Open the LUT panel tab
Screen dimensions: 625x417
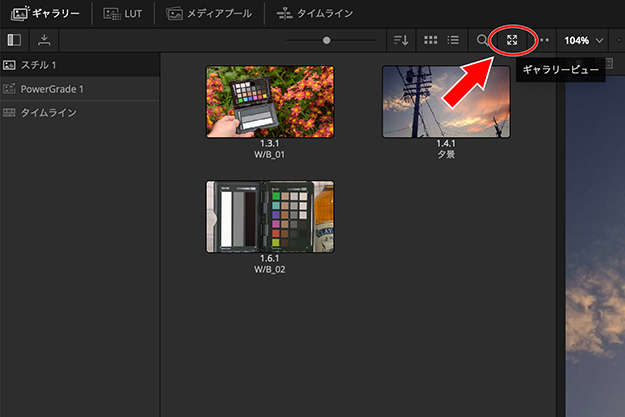[x=123, y=14]
